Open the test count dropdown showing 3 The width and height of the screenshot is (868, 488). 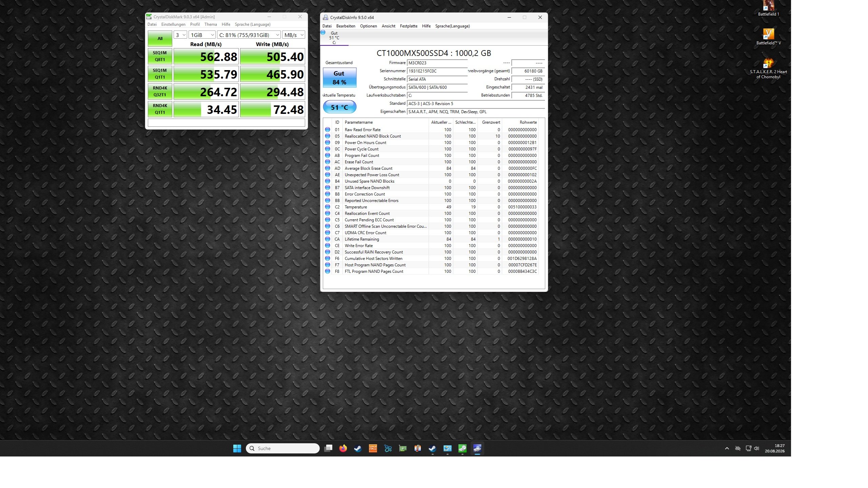click(x=180, y=35)
